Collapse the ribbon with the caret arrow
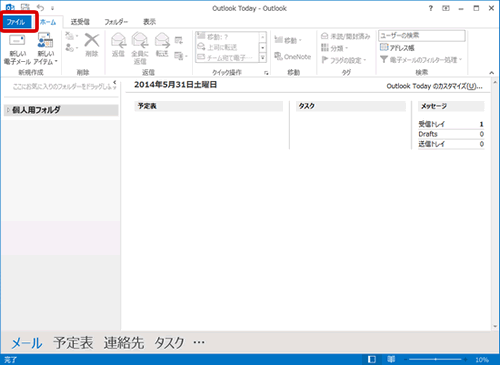 tap(492, 72)
